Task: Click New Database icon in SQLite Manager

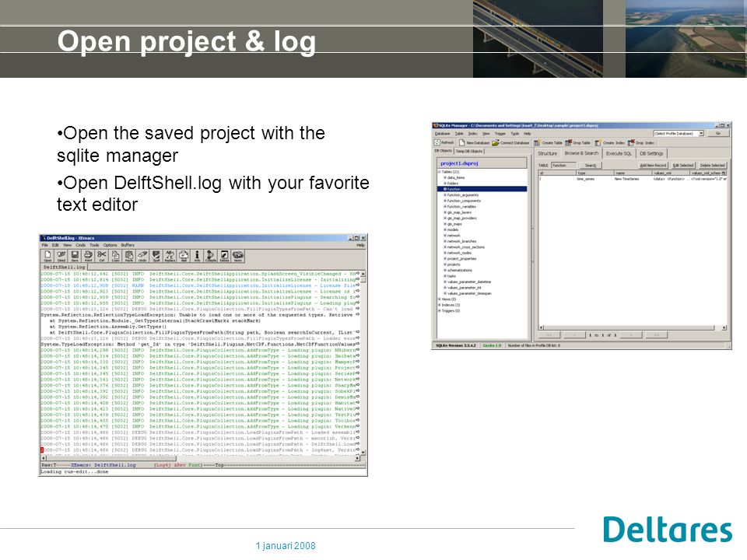Action: tap(461, 142)
